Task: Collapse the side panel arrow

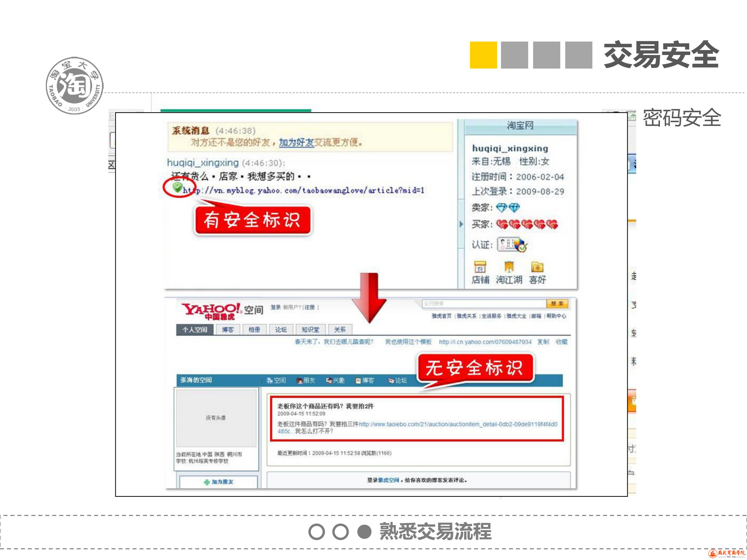Action: [461, 224]
